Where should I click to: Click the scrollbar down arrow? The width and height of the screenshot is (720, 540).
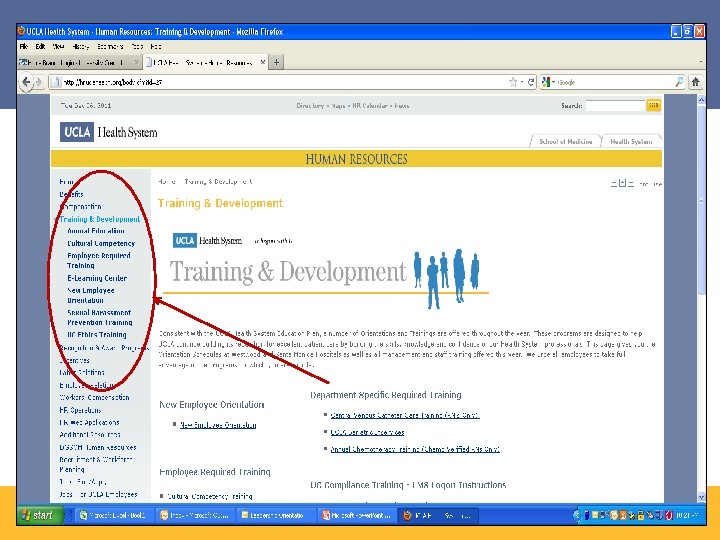701,497
